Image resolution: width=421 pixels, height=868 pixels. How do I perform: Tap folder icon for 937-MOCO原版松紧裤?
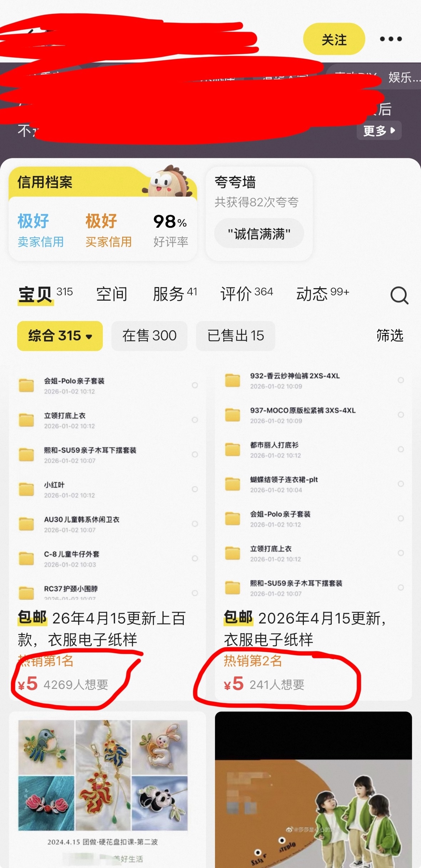(232, 415)
